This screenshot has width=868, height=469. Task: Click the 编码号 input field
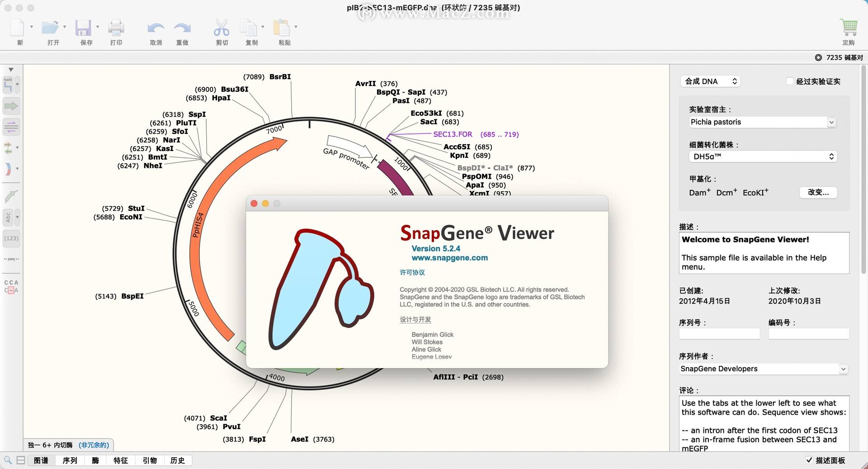tap(809, 334)
